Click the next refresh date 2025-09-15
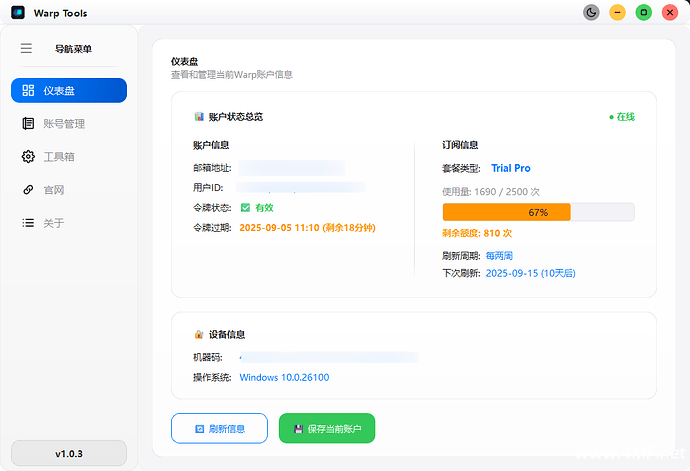Viewport: 690px width, 471px height. coord(530,273)
